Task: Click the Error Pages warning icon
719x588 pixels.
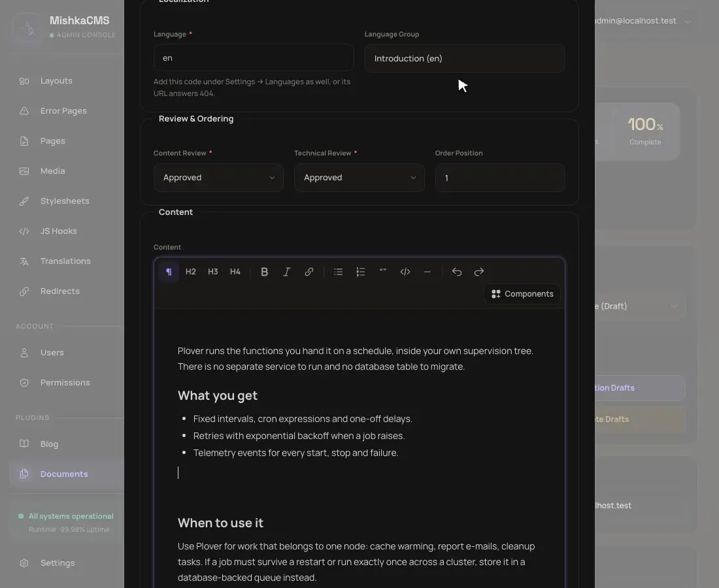Action: (x=24, y=111)
